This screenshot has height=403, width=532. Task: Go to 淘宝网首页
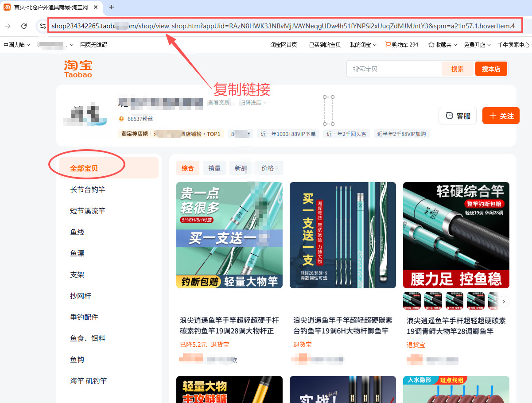click(284, 45)
